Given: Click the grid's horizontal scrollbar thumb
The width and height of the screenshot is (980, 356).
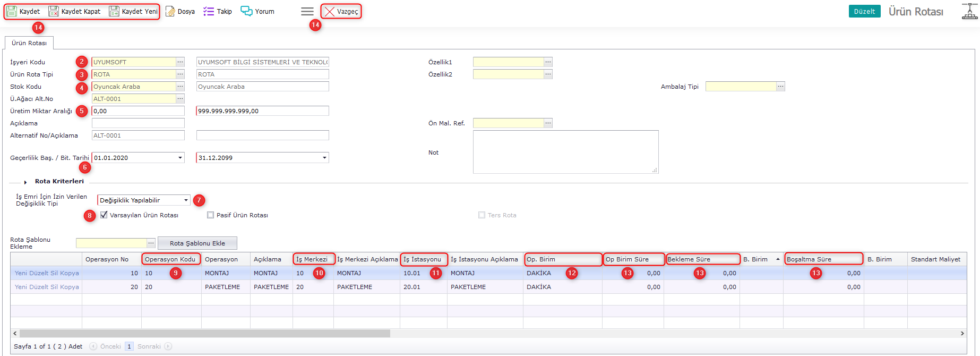Looking at the screenshot, I should 202,334.
